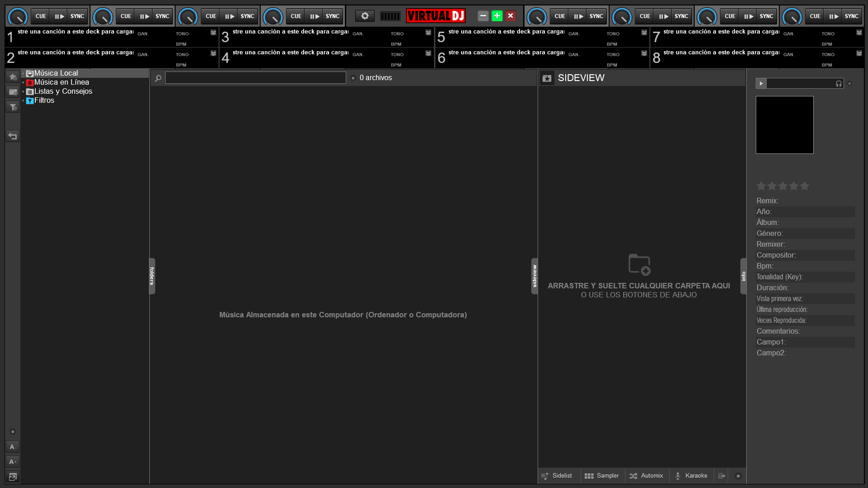
Task: Toggle the small dot above the A- icon
Action: pyautogui.click(x=13, y=432)
